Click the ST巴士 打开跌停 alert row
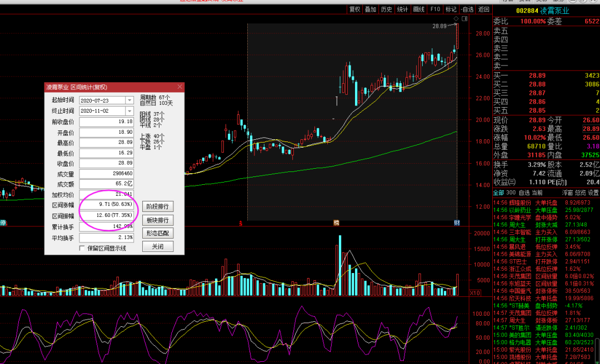Image resolution: width=600 pixels, height=364 pixels. tap(543, 261)
